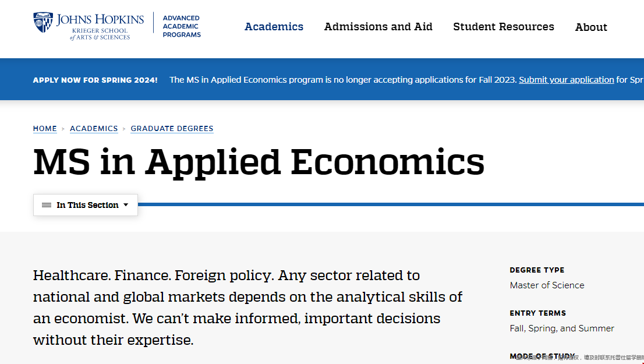
Task: Click the Apply Now for Spring 2024 banner text
Action: tap(95, 80)
